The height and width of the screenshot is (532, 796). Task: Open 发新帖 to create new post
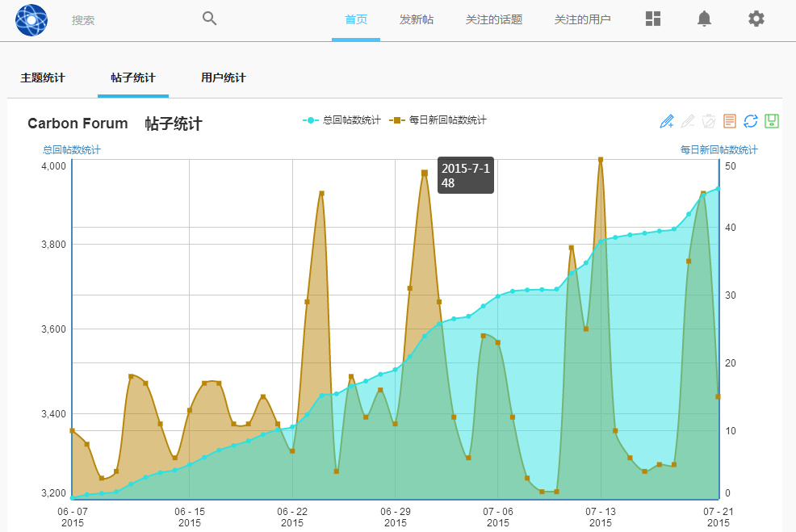click(417, 20)
